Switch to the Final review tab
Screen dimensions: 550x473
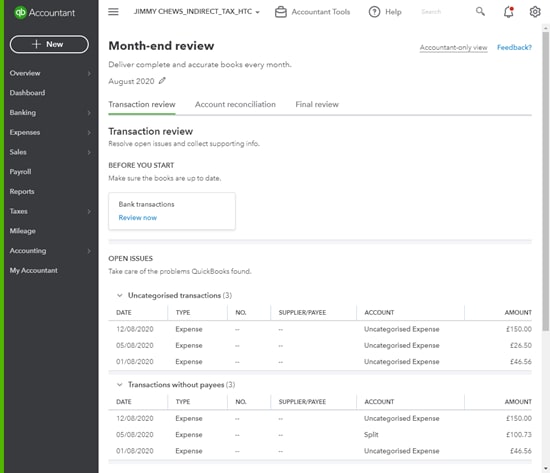click(x=317, y=105)
